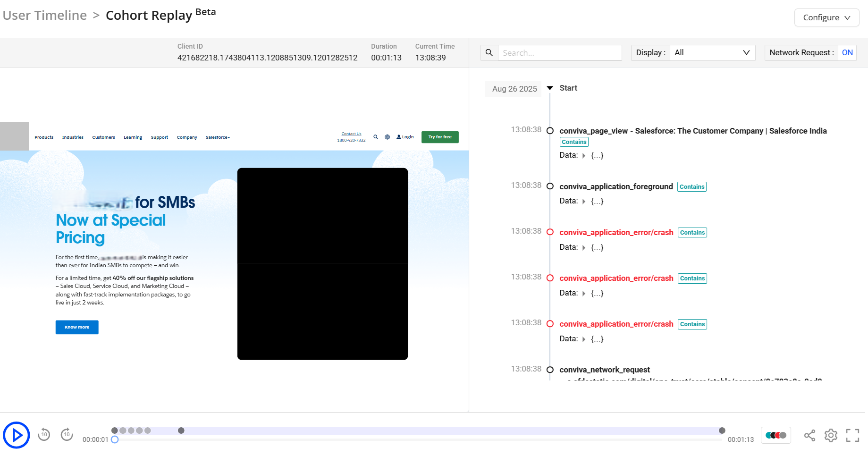Skip replay forward 10 seconds
The width and height of the screenshot is (868, 456).
(67, 434)
